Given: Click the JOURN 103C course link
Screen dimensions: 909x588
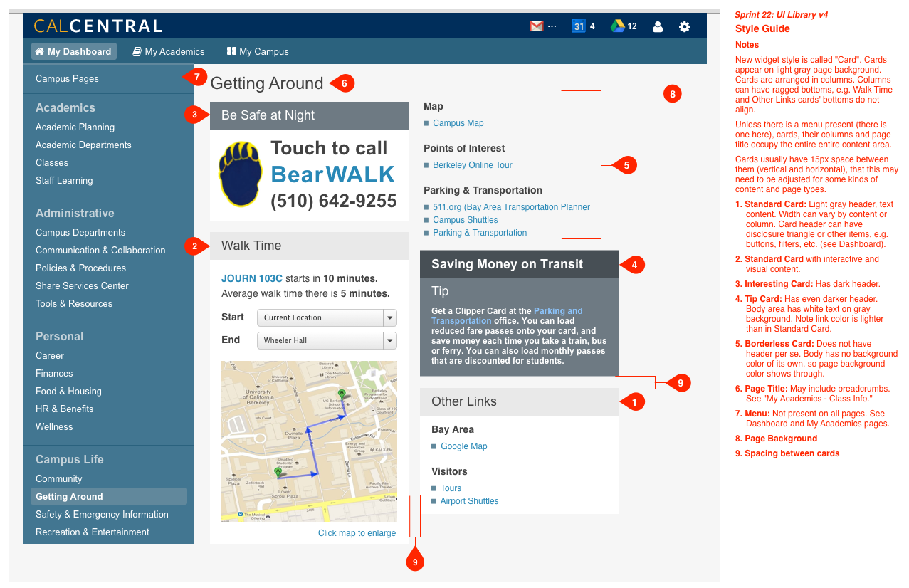Looking at the screenshot, I should [x=252, y=278].
